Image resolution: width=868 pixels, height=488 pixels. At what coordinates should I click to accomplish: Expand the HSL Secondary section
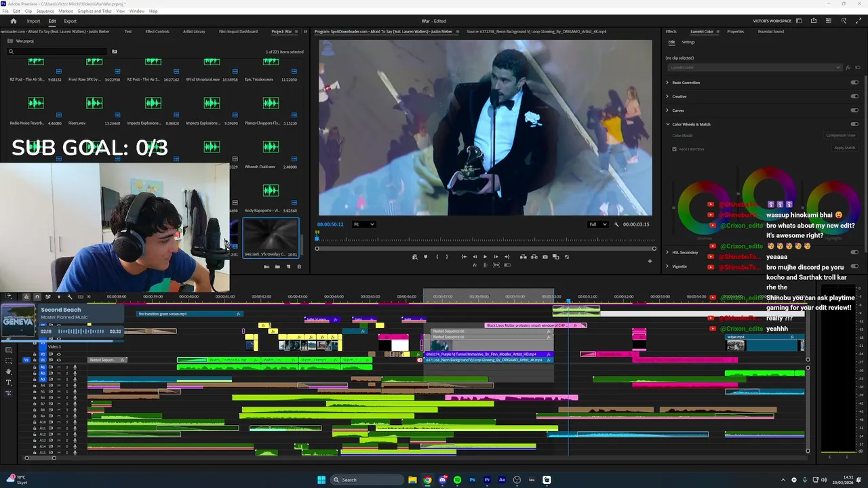coord(667,252)
